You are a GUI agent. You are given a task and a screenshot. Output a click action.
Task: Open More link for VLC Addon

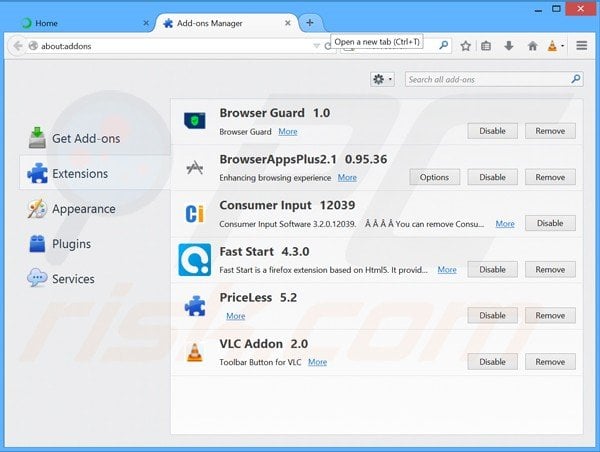pos(318,362)
